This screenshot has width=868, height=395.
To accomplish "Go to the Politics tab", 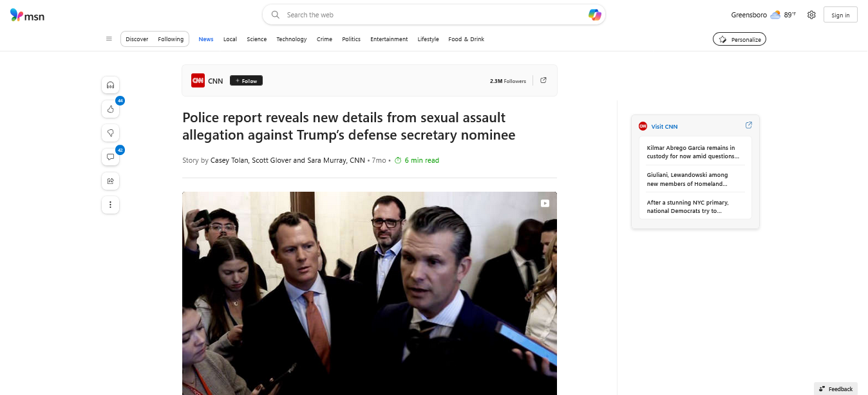I will pos(351,39).
